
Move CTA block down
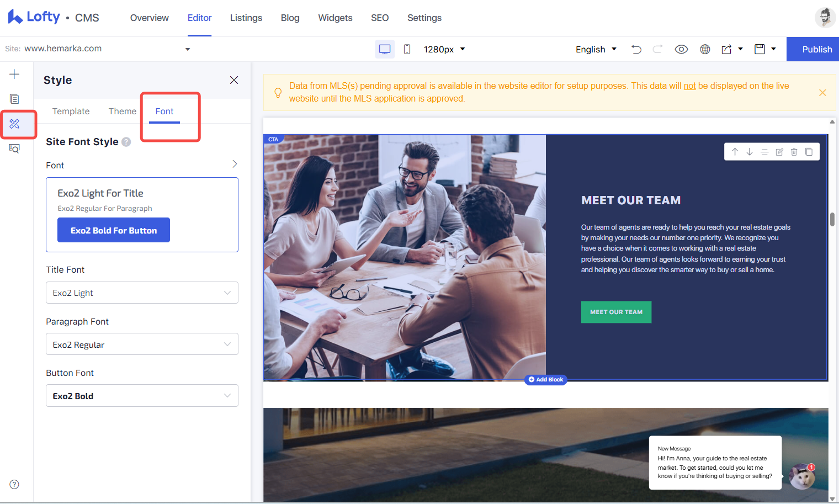tap(750, 152)
